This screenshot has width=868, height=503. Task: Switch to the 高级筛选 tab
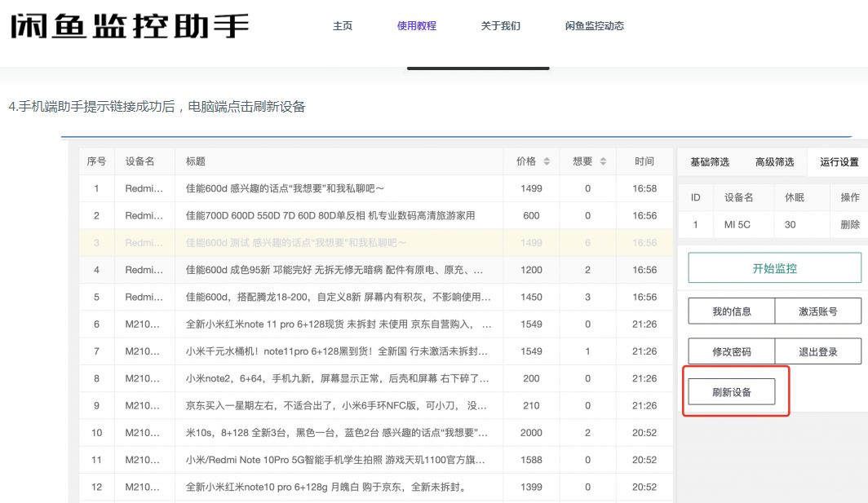(774, 162)
